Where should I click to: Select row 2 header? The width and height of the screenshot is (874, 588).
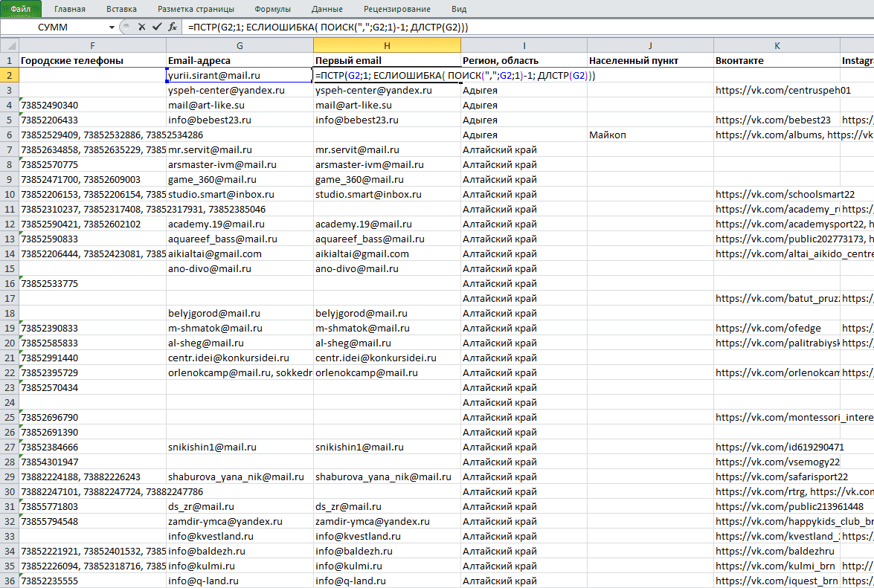pos(10,75)
